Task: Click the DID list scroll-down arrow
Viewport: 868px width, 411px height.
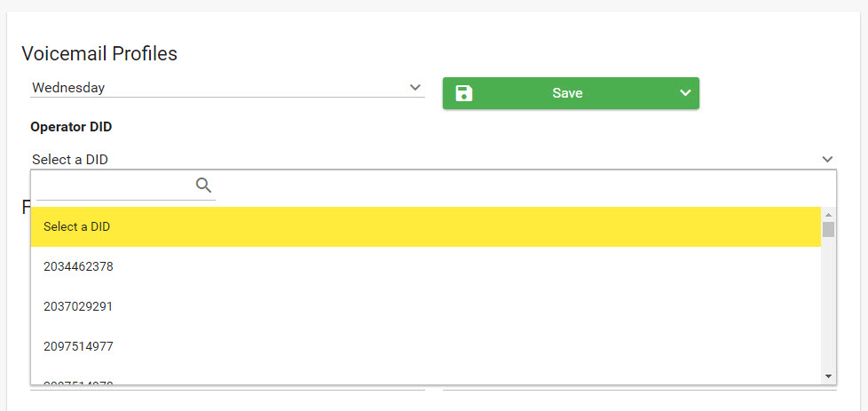Action: coord(828,375)
